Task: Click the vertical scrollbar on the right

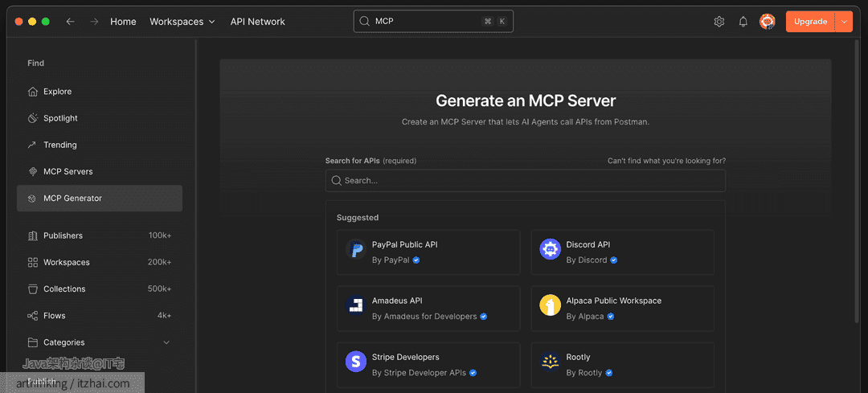Action: (858, 182)
